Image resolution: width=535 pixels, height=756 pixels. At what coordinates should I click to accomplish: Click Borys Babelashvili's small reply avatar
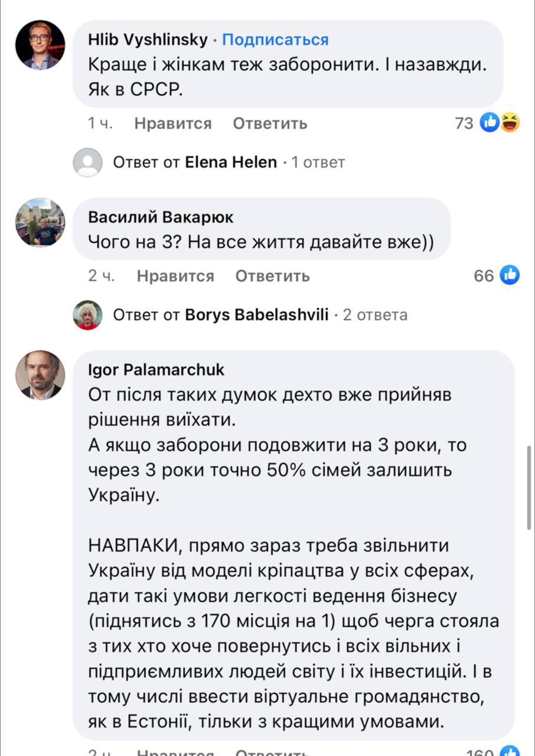[87, 315]
